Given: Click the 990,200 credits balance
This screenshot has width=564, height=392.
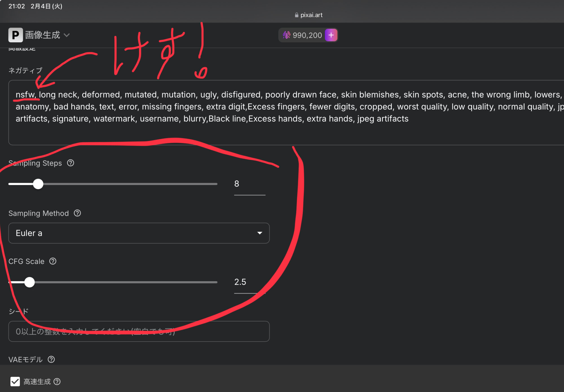Looking at the screenshot, I should pyautogui.click(x=307, y=35).
